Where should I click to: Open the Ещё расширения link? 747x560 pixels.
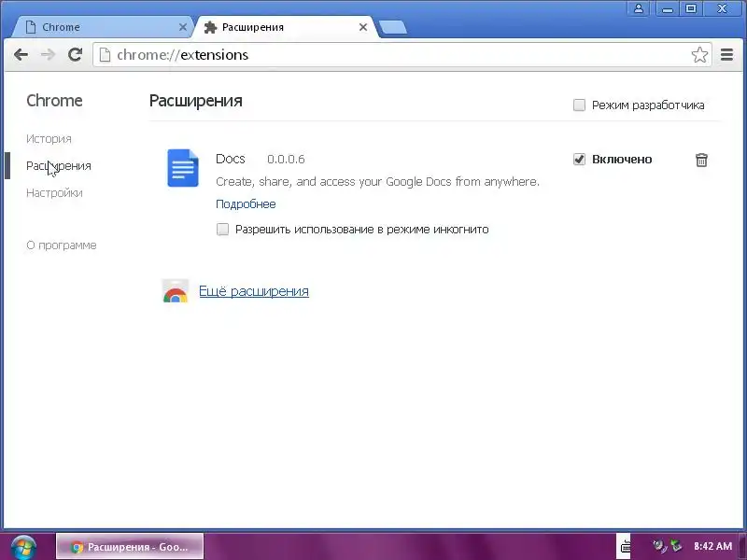coord(254,291)
